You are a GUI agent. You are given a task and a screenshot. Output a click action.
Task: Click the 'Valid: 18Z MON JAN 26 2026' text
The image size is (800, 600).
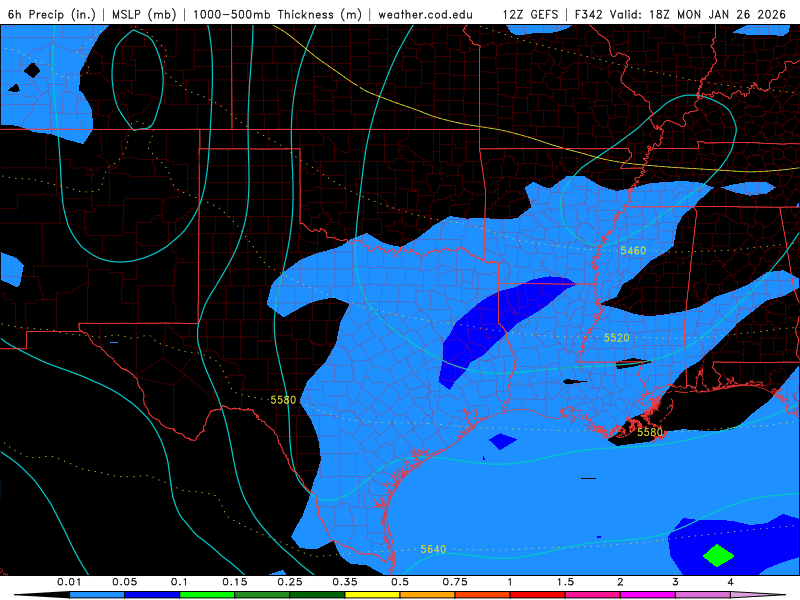tap(697, 14)
